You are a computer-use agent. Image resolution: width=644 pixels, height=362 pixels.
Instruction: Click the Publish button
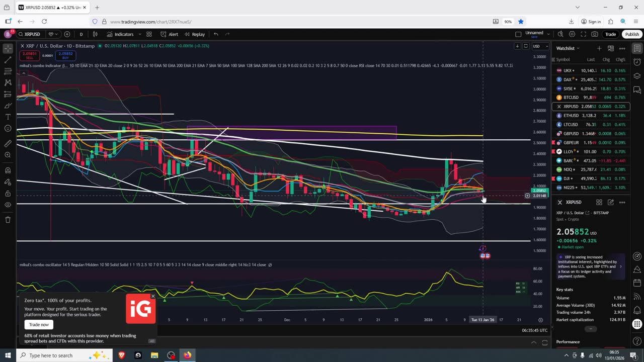click(632, 34)
